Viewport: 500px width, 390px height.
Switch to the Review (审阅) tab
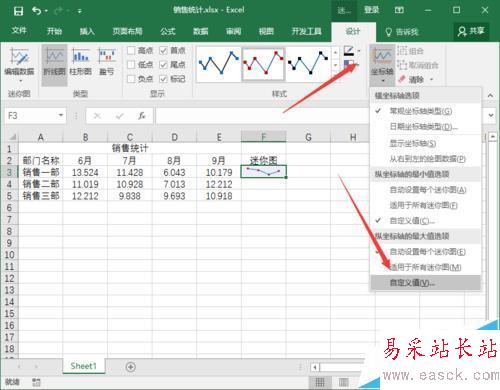coord(233,31)
